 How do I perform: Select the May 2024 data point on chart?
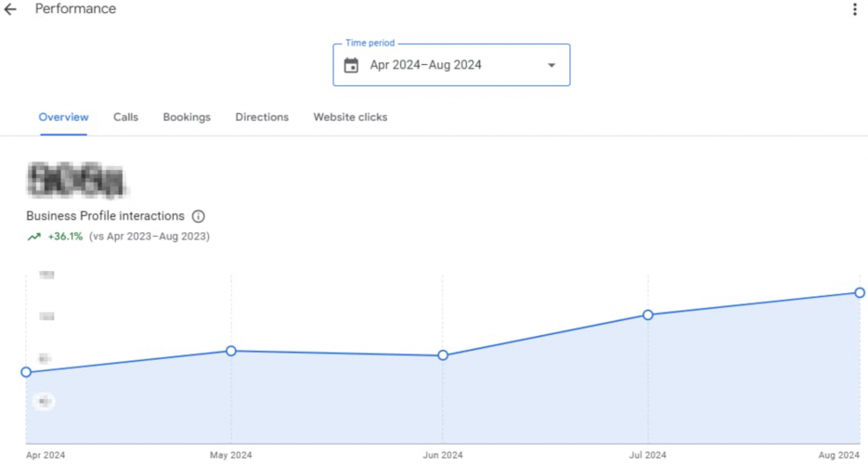231,351
